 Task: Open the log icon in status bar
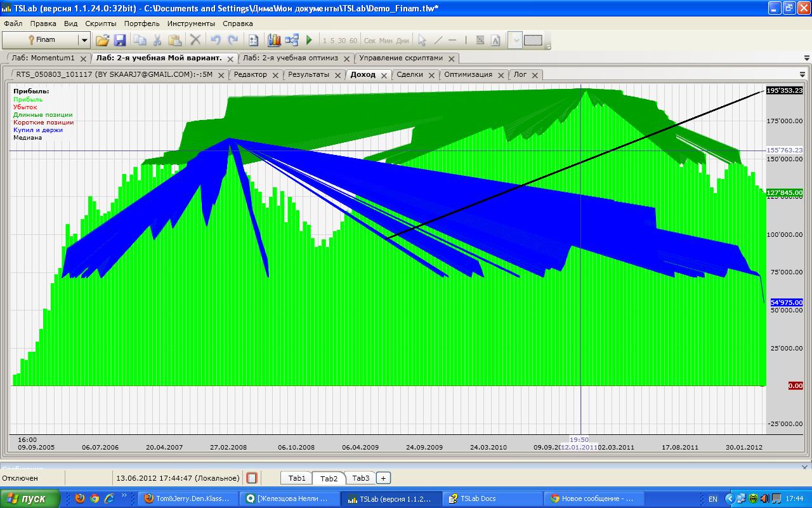[x=252, y=478]
